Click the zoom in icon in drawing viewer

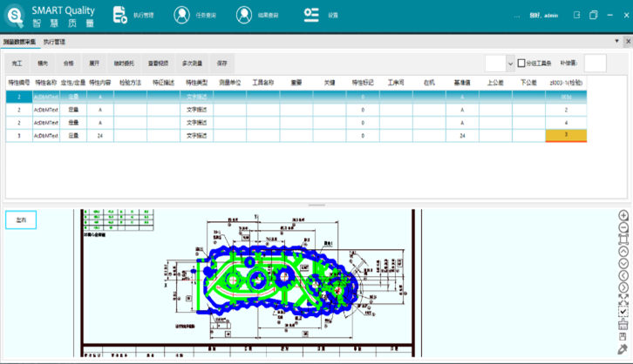pyautogui.click(x=624, y=215)
